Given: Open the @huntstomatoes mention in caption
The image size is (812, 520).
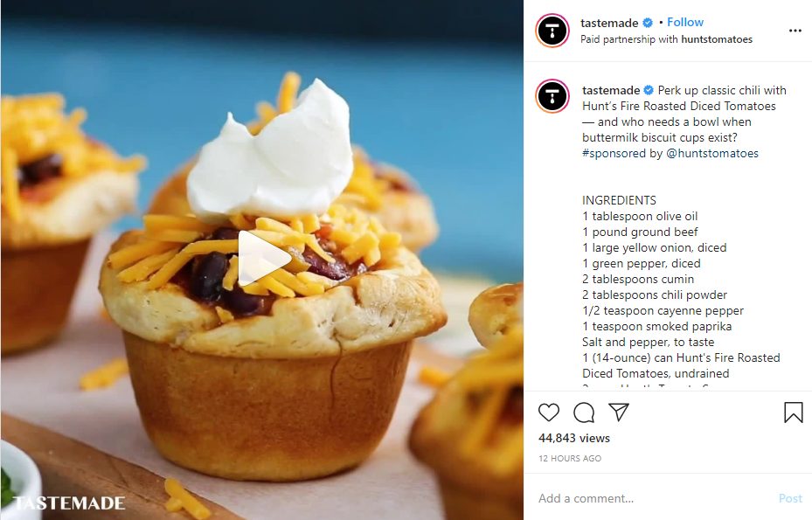Looking at the screenshot, I should pos(712,153).
